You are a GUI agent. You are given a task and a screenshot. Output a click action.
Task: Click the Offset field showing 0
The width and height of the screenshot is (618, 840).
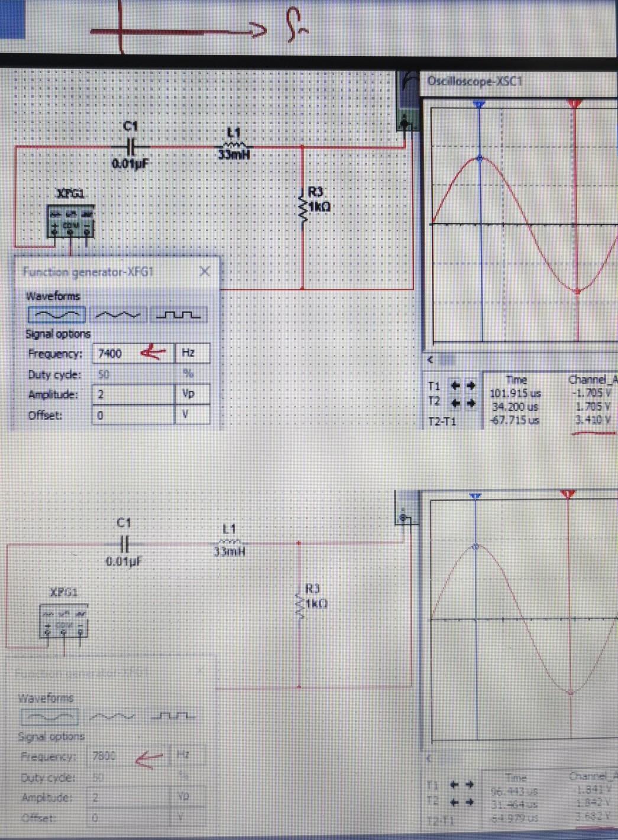(x=133, y=415)
